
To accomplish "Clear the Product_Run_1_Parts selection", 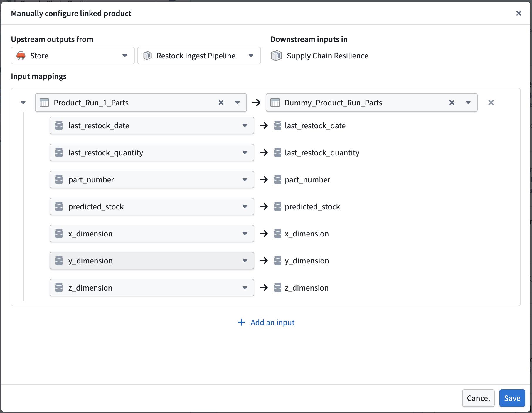I will point(221,103).
